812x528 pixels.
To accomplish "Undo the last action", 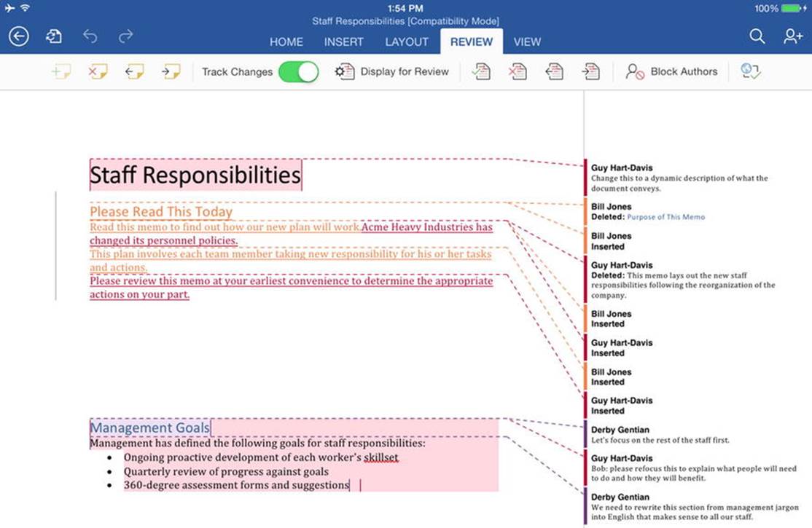I will (90, 36).
